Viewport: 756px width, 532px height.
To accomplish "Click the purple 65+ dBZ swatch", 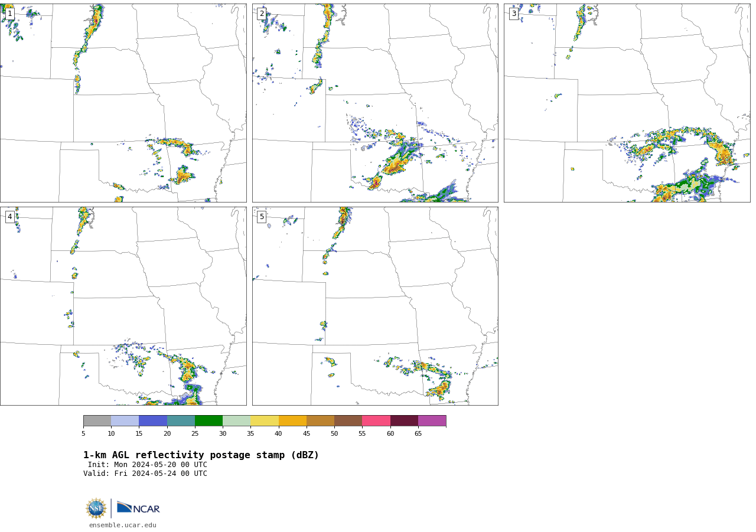I will (432, 421).
